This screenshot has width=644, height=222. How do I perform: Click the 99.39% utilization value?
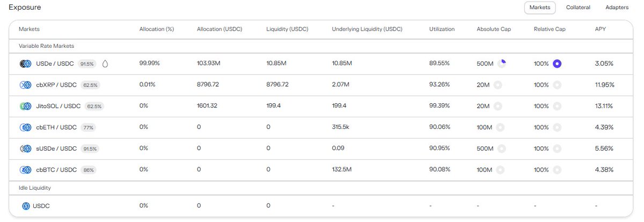pos(440,106)
